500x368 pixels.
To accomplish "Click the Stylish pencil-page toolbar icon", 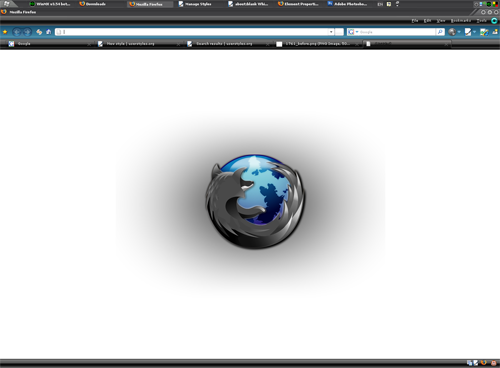I will point(468,32).
